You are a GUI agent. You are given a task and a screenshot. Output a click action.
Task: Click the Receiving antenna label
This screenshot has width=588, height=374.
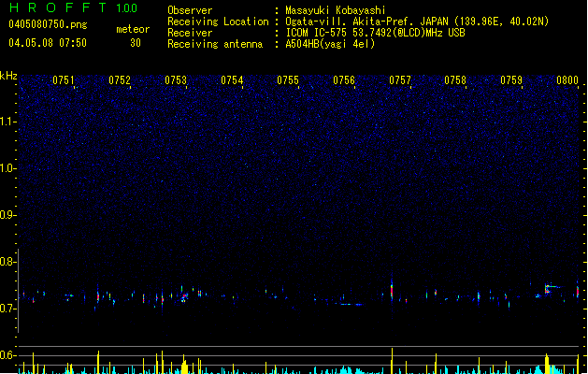click(215, 44)
